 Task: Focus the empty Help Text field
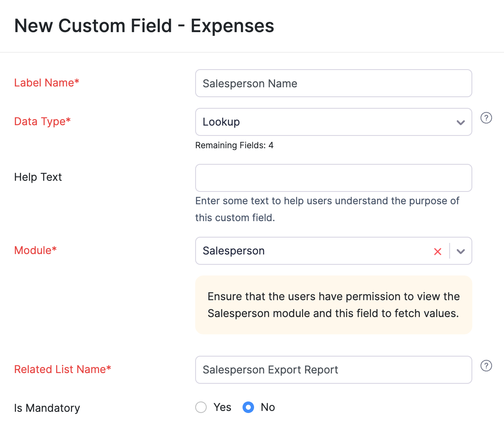(334, 178)
